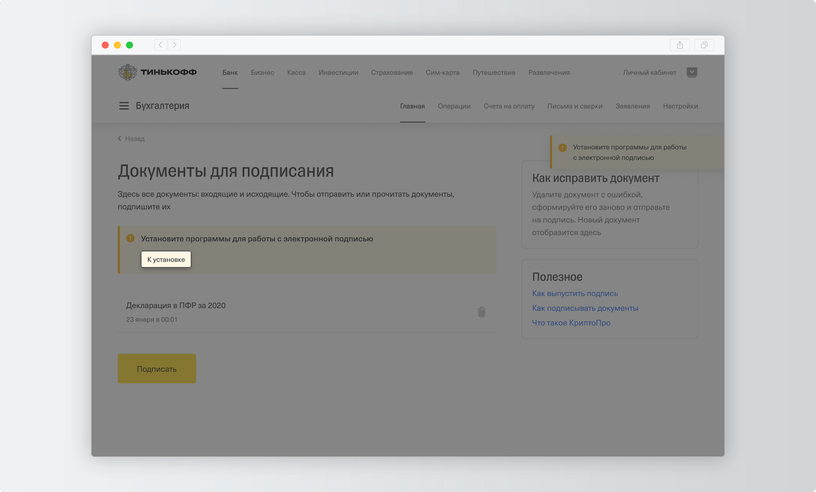This screenshot has height=492, width=816.
Task: Open the hamburger menu next to Бухгалтерия
Action: pyautogui.click(x=124, y=106)
